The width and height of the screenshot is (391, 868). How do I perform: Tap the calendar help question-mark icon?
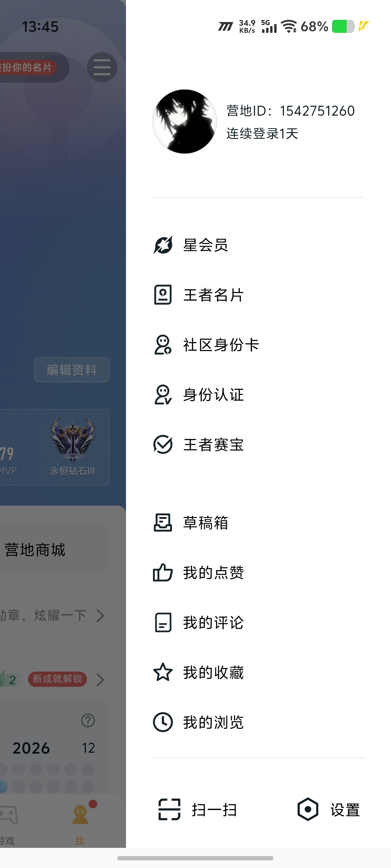88,720
